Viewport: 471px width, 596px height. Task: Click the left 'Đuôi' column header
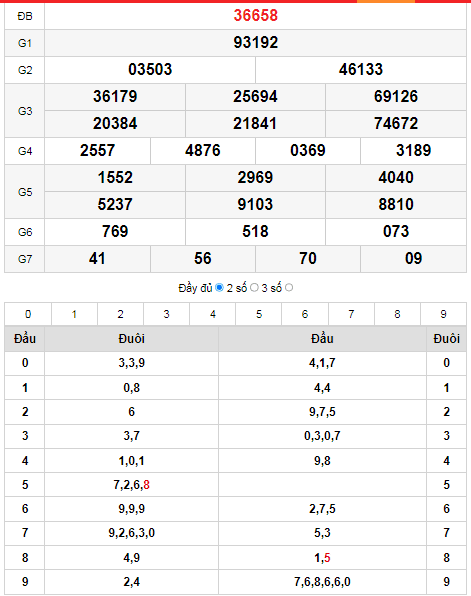[132, 338]
